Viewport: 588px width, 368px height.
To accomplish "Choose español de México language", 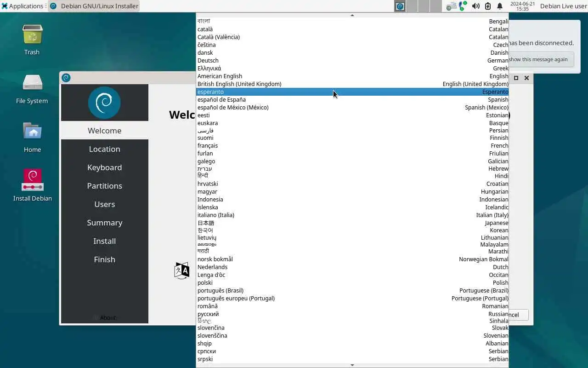I will tap(352, 107).
